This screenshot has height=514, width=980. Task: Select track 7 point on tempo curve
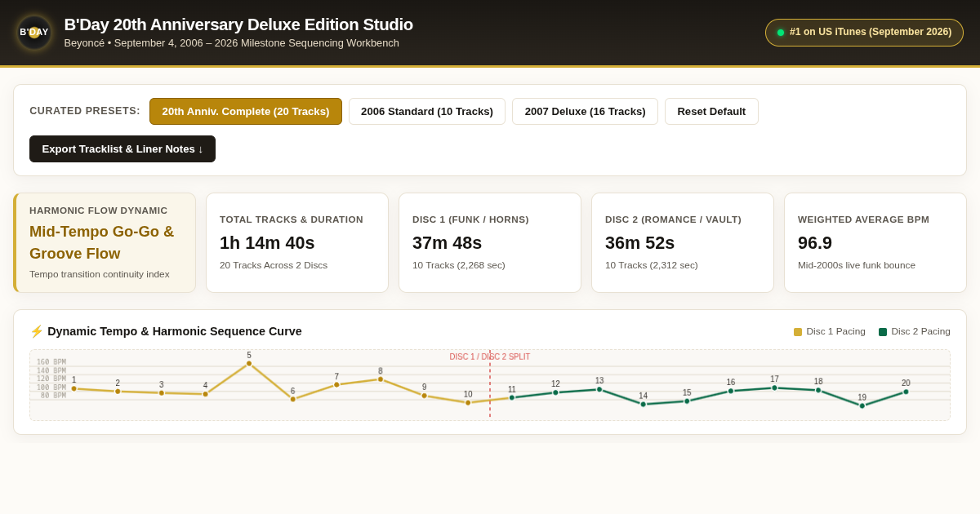(x=336, y=385)
